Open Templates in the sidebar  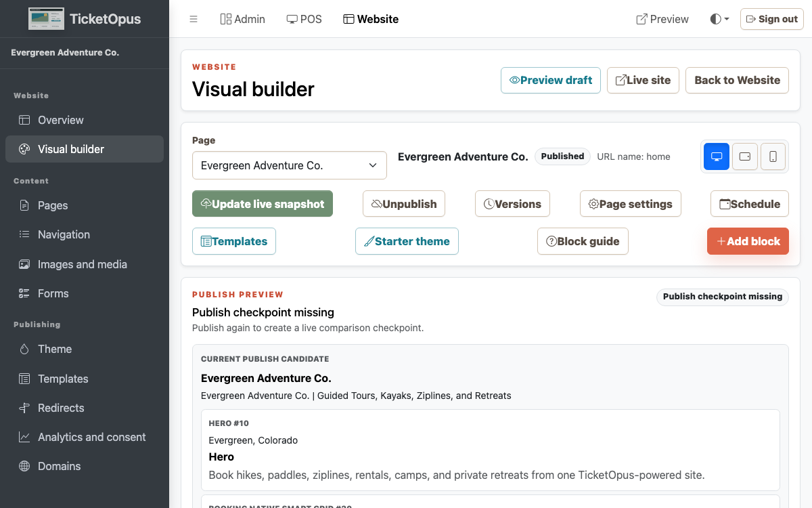tap(85, 379)
